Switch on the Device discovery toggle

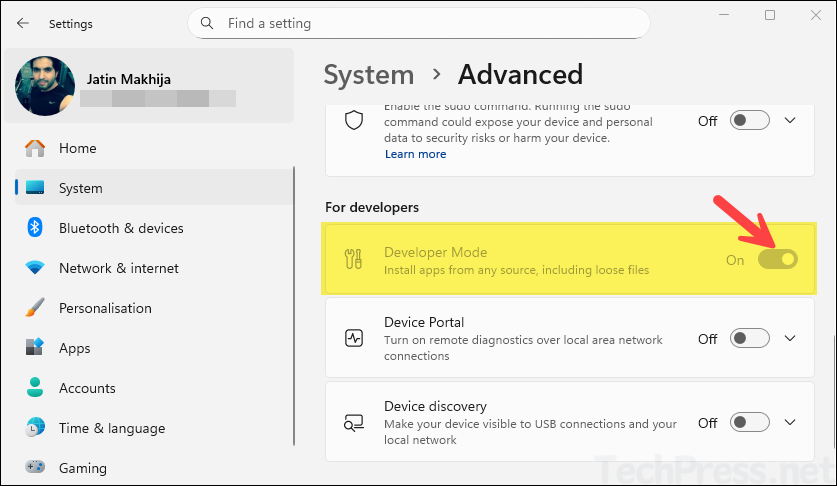click(749, 423)
